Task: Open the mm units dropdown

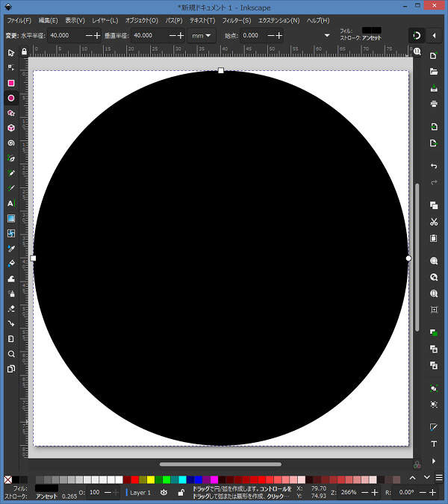Action: click(202, 35)
